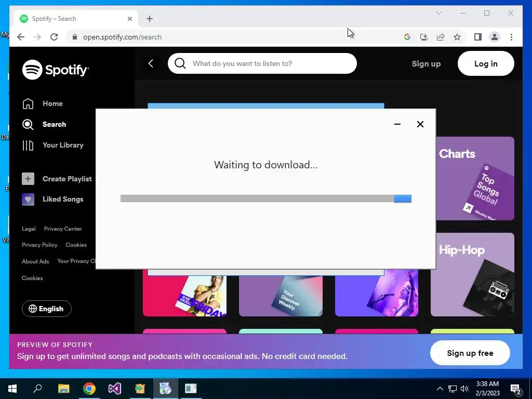This screenshot has width=532, height=399.
Task: Toggle Chrome side panel
Action: (478, 37)
